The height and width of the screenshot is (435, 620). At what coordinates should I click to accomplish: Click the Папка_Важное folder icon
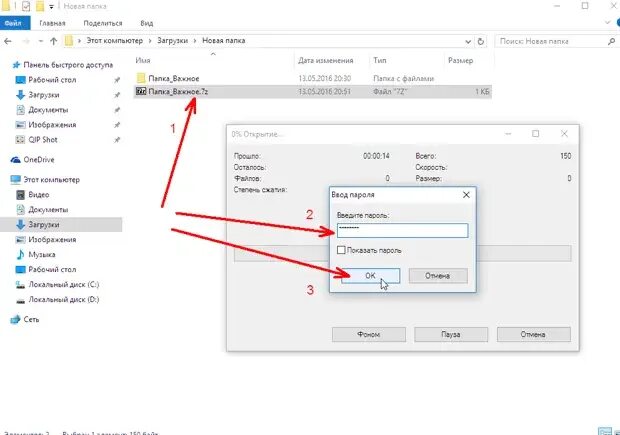tap(141, 78)
